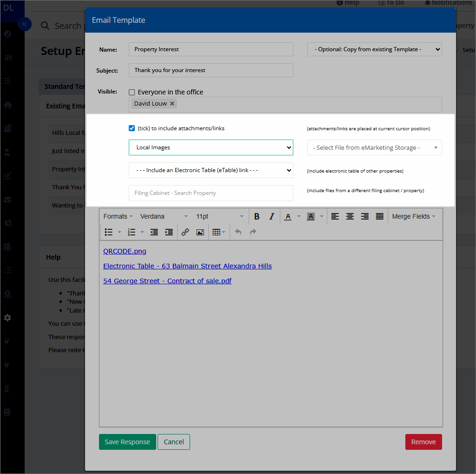Viewport: 476px width, 474px height.
Task: Untick the include attachments/links checkbox
Action: [132, 128]
